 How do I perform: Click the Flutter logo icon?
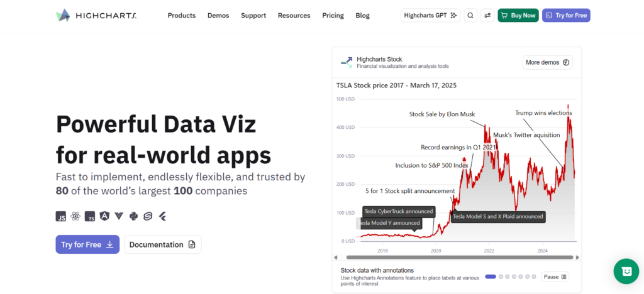(163, 216)
